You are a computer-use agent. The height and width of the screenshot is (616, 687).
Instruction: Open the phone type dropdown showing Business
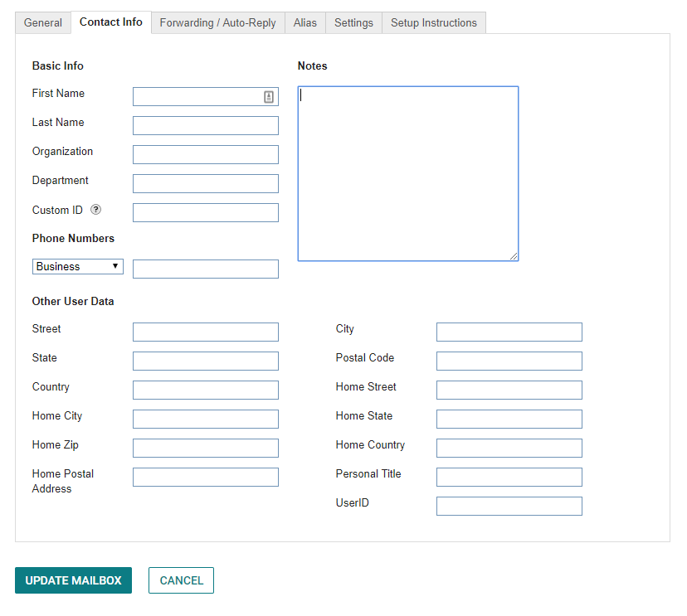(77, 266)
